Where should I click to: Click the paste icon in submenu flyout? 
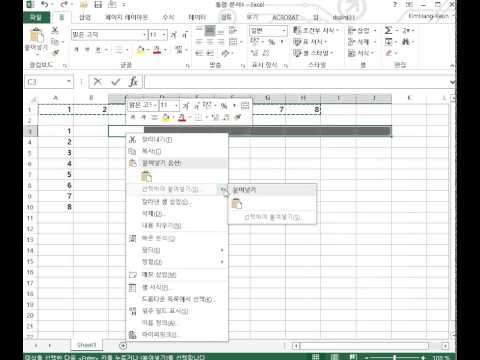pos(237,203)
